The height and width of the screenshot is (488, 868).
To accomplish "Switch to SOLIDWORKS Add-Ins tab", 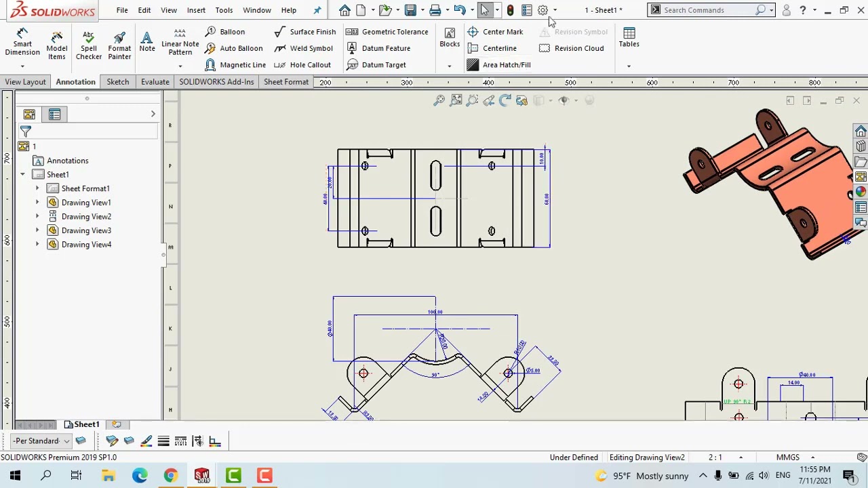I will point(216,82).
